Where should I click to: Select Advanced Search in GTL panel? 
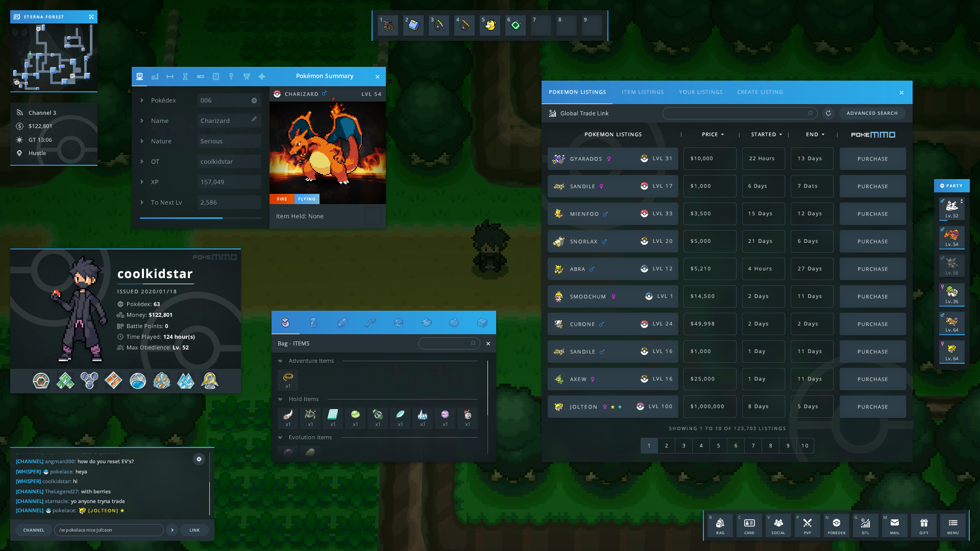pos(872,112)
